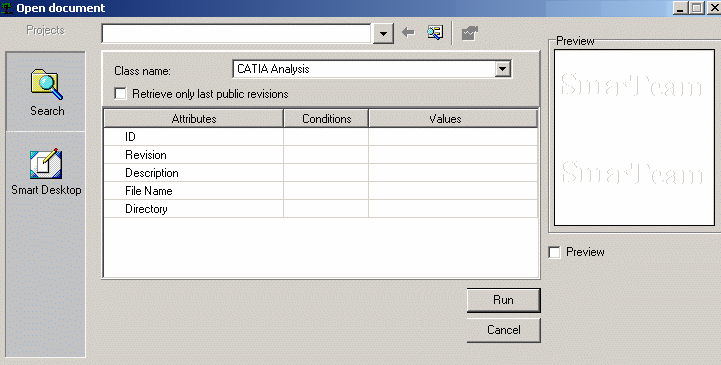The width and height of the screenshot is (721, 365).
Task: Click the Run button
Action: coord(504,300)
